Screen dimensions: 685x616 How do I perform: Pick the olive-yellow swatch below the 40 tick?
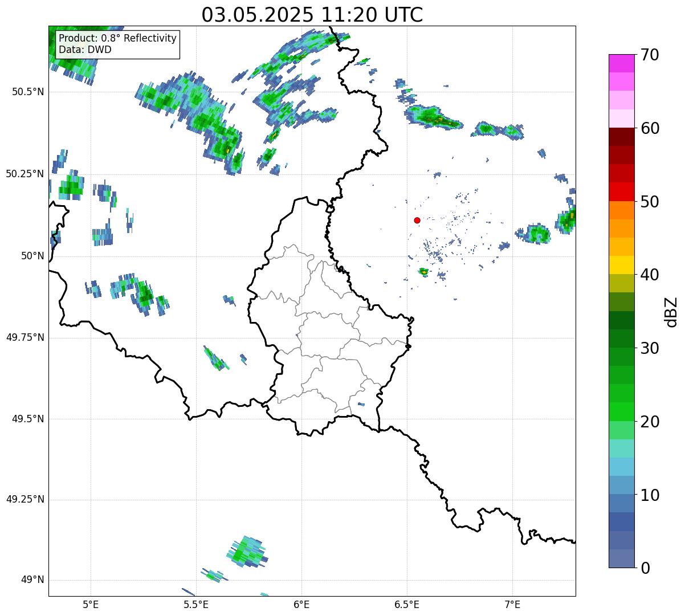pyautogui.click(x=622, y=283)
